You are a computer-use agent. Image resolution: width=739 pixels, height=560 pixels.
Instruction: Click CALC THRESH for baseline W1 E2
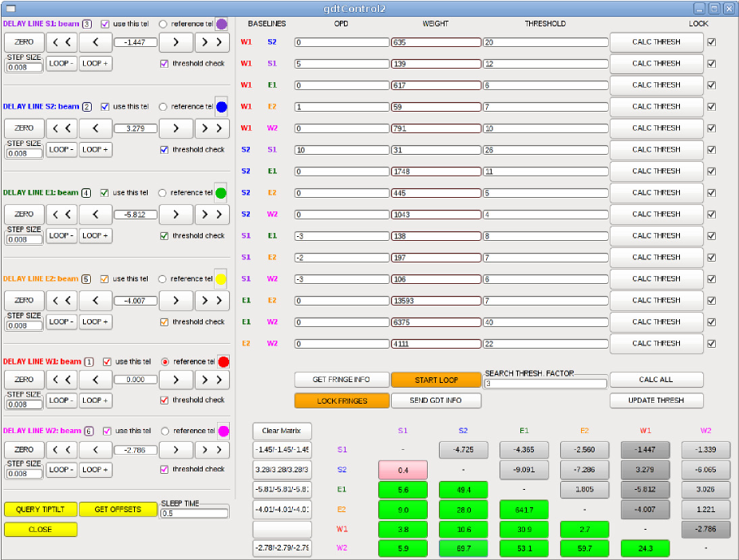(x=656, y=107)
